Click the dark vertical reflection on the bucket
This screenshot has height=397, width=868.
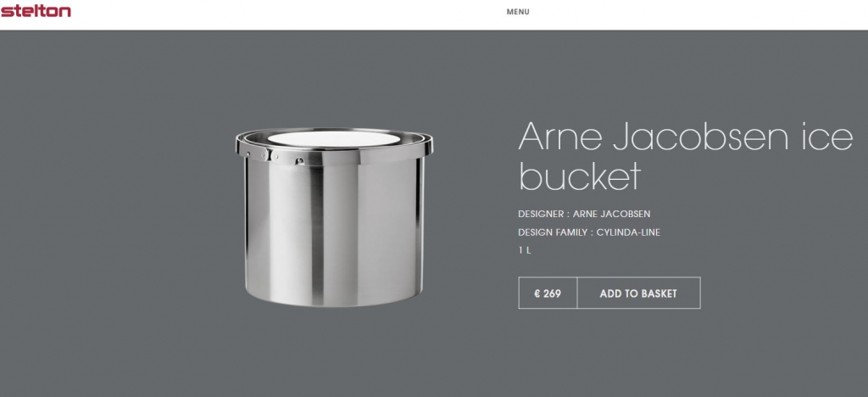click(317, 232)
